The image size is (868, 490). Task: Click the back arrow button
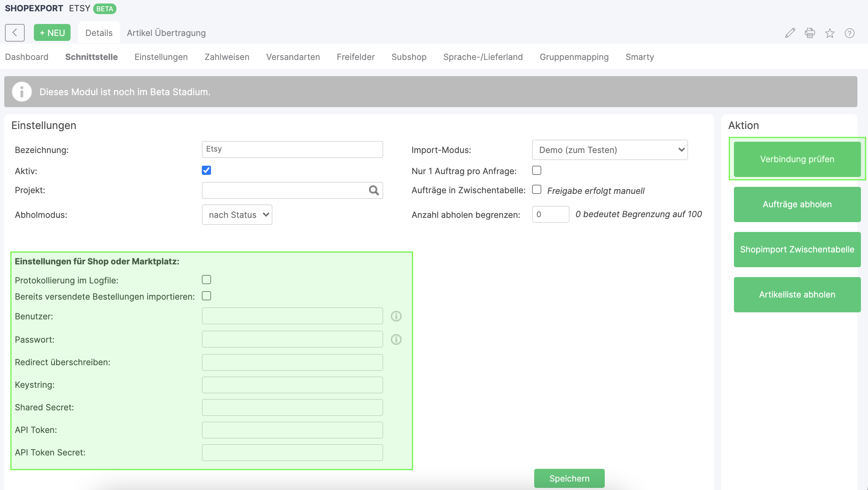(15, 33)
